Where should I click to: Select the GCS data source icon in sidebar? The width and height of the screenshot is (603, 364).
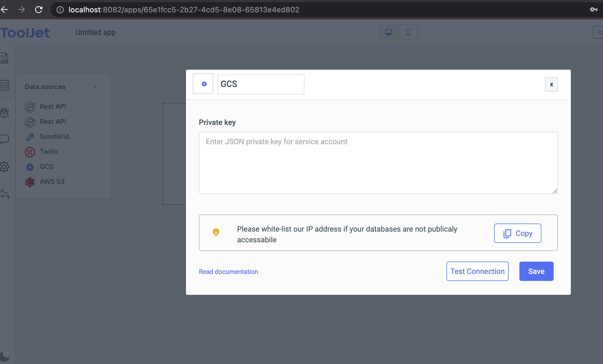coord(30,166)
